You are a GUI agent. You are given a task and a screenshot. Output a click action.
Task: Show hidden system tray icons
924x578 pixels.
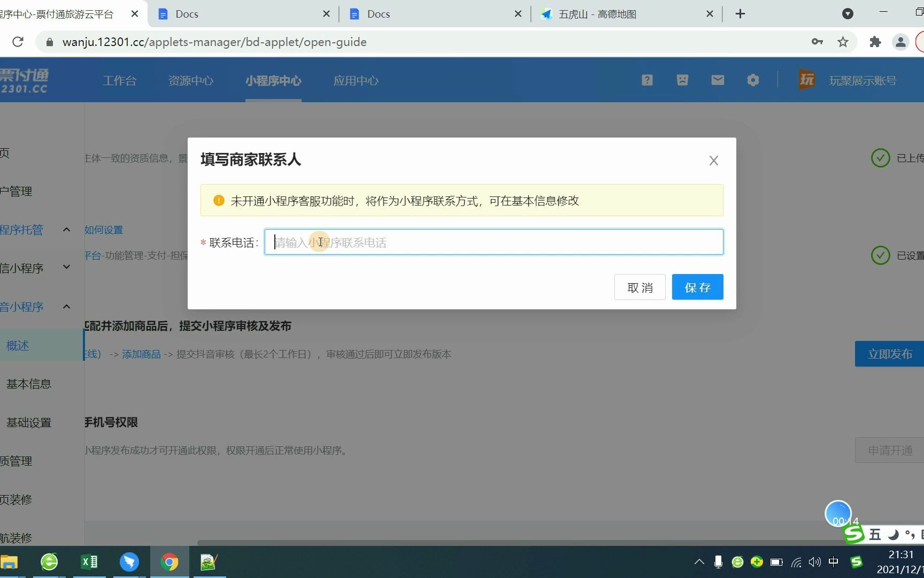pyautogui.click(x=699, y=562)
